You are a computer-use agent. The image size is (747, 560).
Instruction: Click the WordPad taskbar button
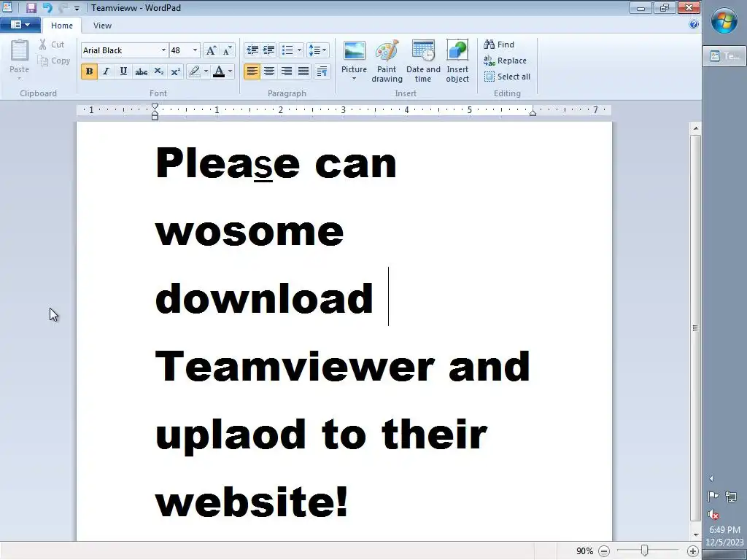coord(724,56)
